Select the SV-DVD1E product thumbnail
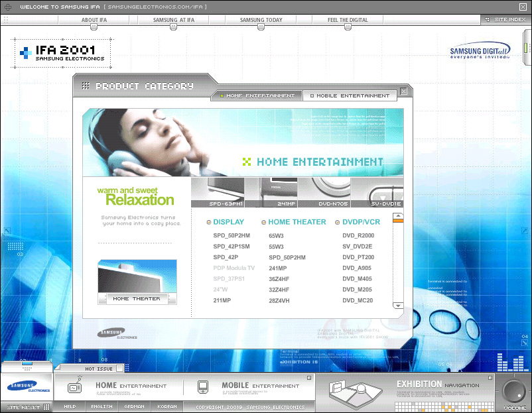532x413 pixels. pos(377,192)
